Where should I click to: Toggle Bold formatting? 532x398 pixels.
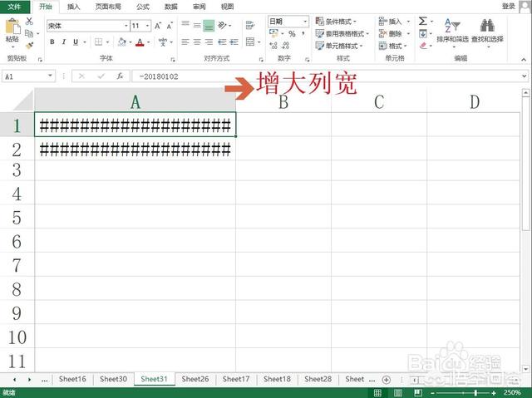(x=52, y=42)
